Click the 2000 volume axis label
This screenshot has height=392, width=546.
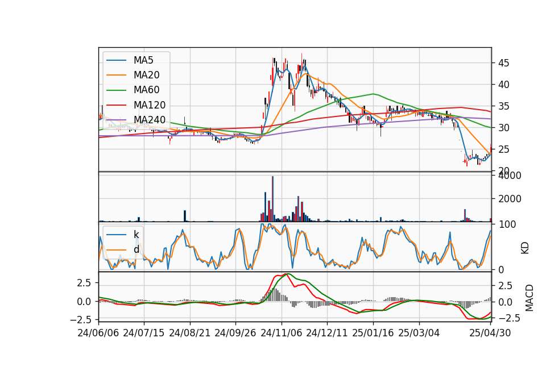[x=510, y=199]
